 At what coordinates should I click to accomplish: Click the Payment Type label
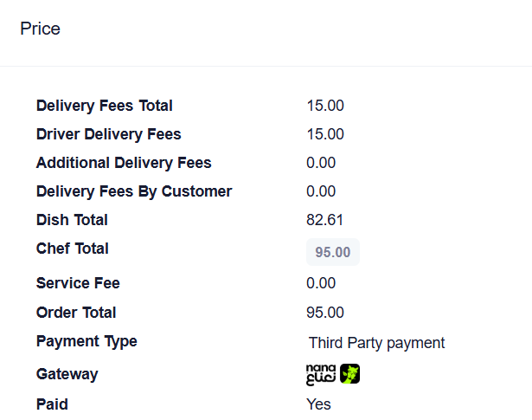pos(87,341)
